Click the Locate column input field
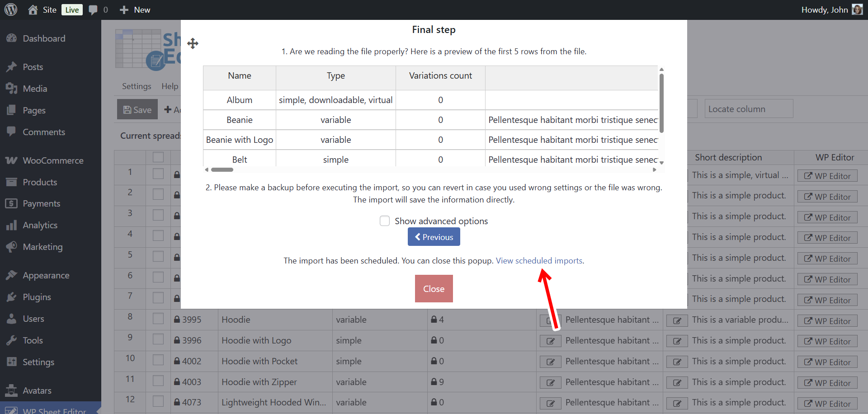 click(x=748, y=109)
